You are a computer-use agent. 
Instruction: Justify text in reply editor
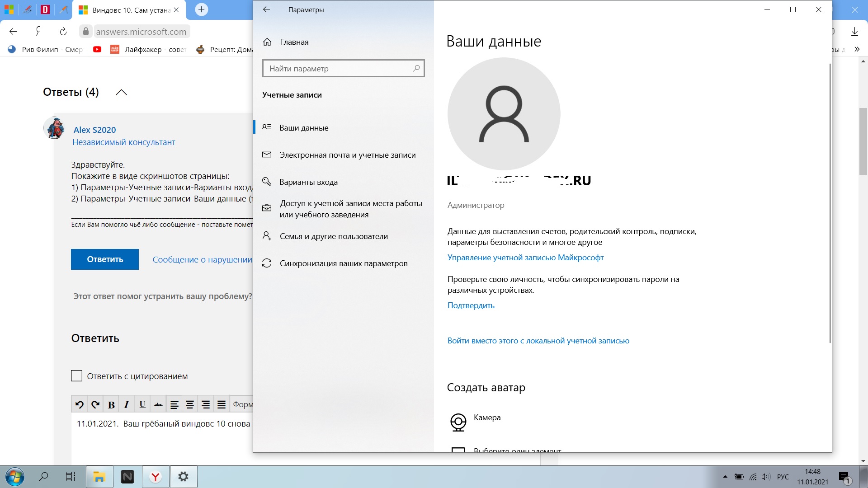coord(222,404)
